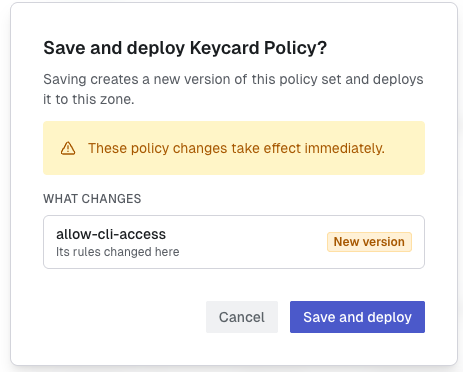Click the allow-cli-access policy name
Image resolution: width=463 pixels, height=372 pixels.
pos(111,234)
